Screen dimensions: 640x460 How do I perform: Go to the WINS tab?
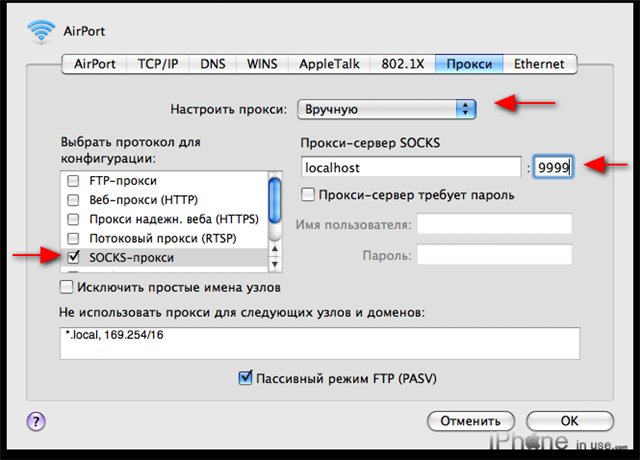point(262,64)
